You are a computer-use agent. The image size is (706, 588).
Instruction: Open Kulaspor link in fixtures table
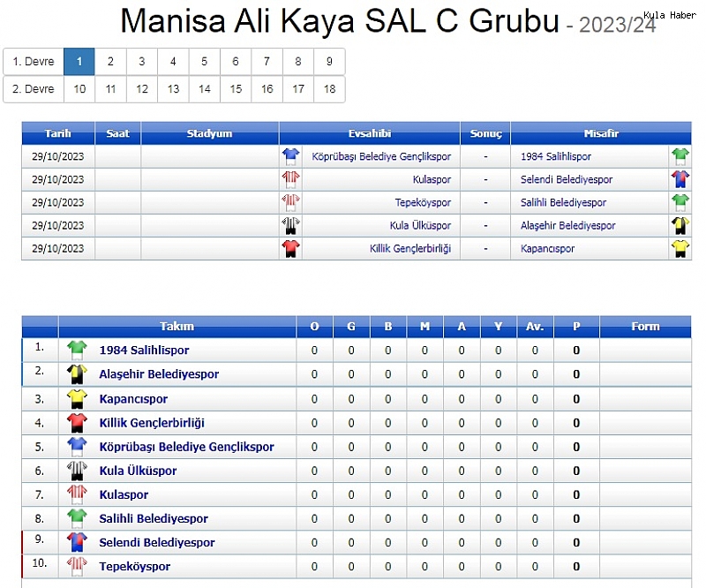432,179
